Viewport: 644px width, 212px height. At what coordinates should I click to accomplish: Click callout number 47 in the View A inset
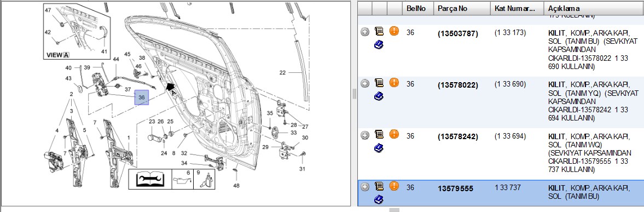click(48, 10)
